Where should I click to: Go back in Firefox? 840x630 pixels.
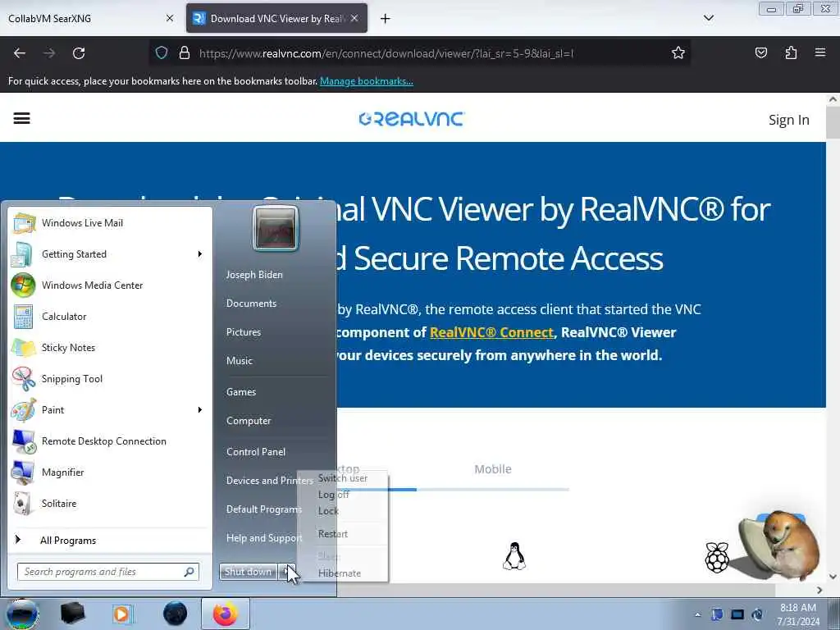(20, 53)
